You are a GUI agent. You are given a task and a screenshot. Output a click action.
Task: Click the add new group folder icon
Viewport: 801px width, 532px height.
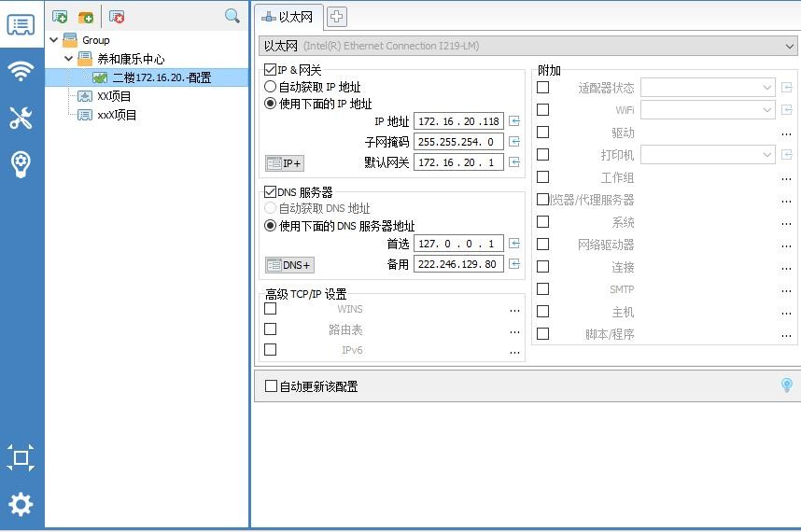[86, 16]
